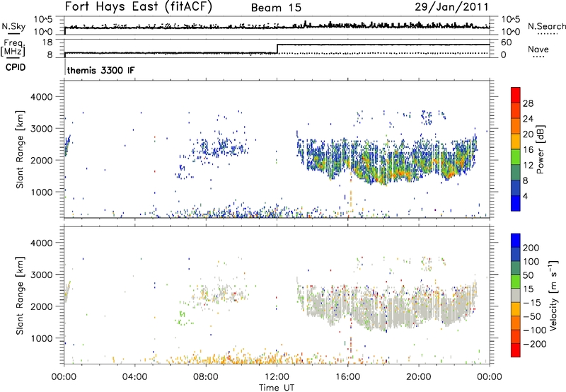Image resolution: width=566 pixels, height=392 pixels.
Task: Select the bright blue top segment of velocity colorbar
Action: coord(516,241)
